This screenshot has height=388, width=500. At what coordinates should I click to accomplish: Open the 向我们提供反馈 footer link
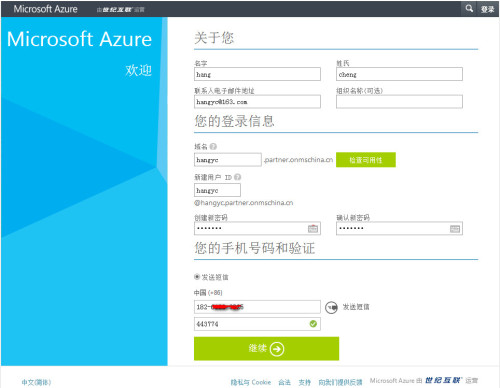(x=340, y=382)
